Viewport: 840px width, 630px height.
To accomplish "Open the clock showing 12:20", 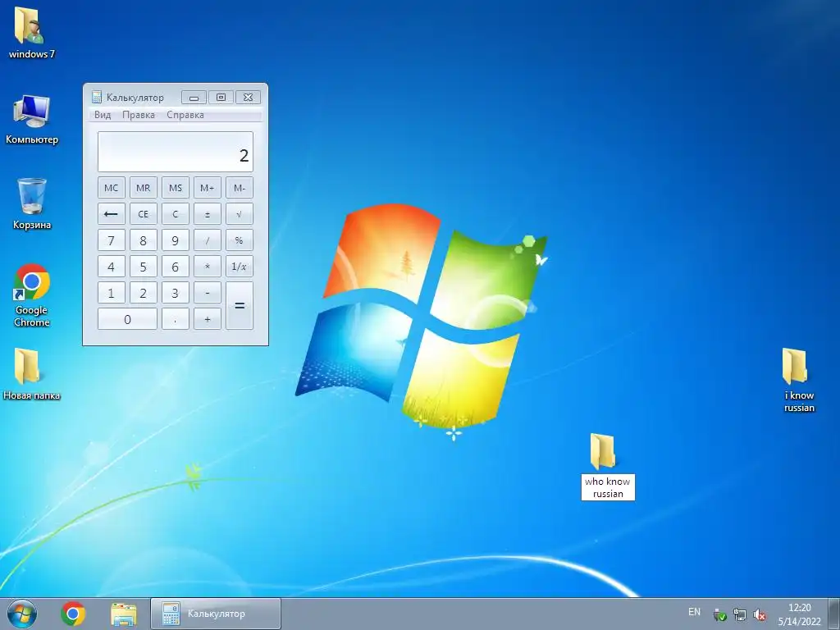I will tap(799, 614).
